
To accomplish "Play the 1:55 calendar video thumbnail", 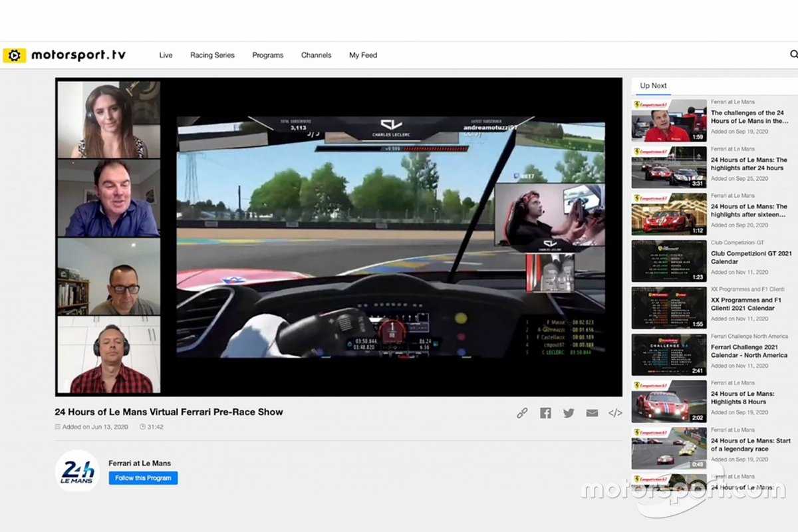I will pos(669,308).
